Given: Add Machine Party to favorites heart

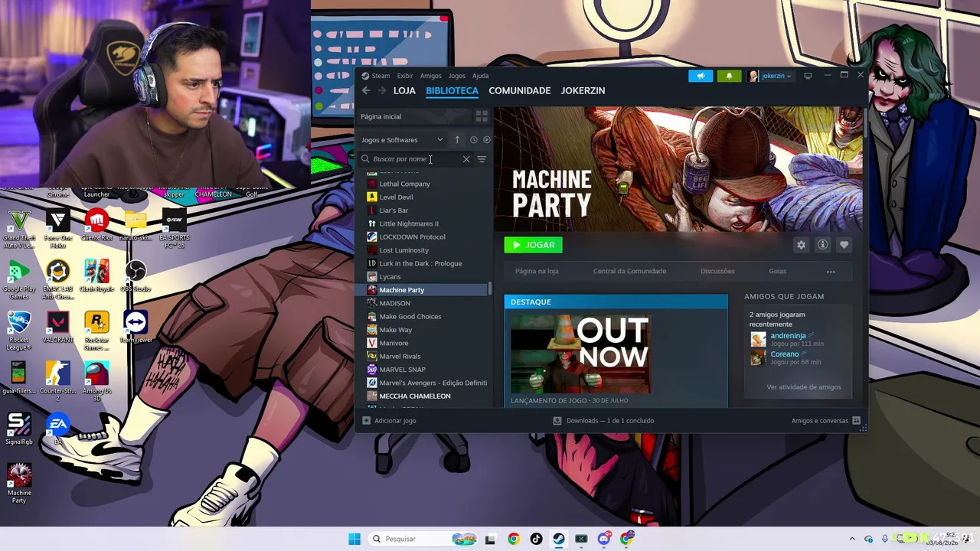Looking at the screenshot, I should coord(844,245).
